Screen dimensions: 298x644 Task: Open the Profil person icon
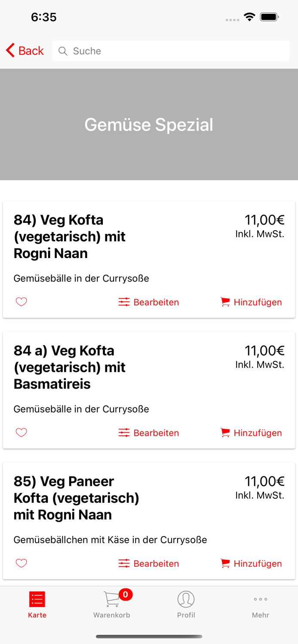186,598
